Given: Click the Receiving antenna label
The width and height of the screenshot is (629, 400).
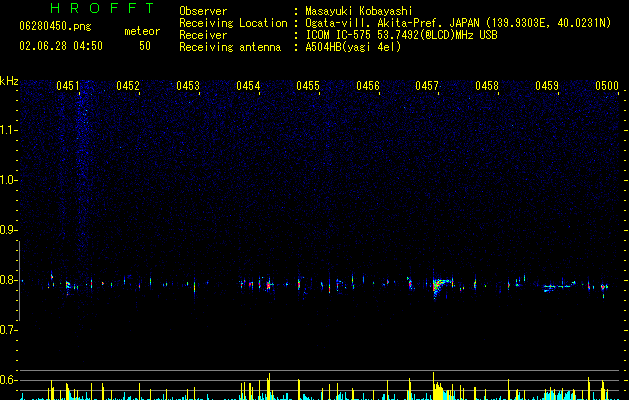Looking at the screenshot, I should point(230,47).
